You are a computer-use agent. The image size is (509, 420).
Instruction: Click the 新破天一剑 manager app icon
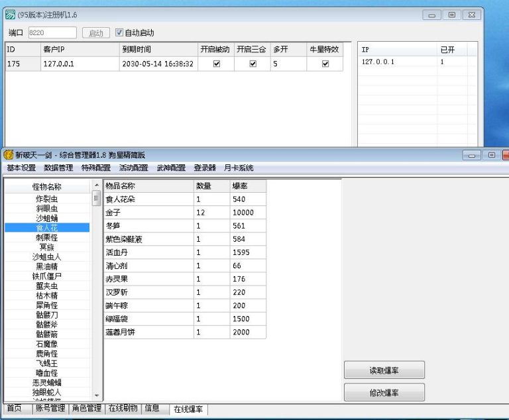9,155
